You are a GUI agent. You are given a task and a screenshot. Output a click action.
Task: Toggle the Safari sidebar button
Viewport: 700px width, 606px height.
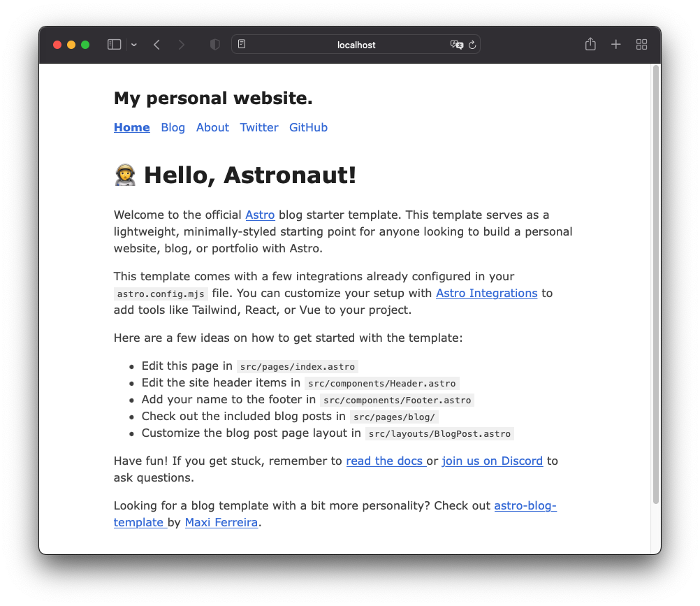pos(115,45)
